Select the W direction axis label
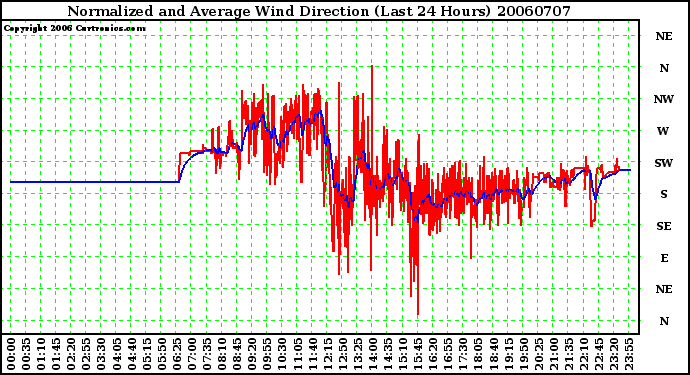 663,131
